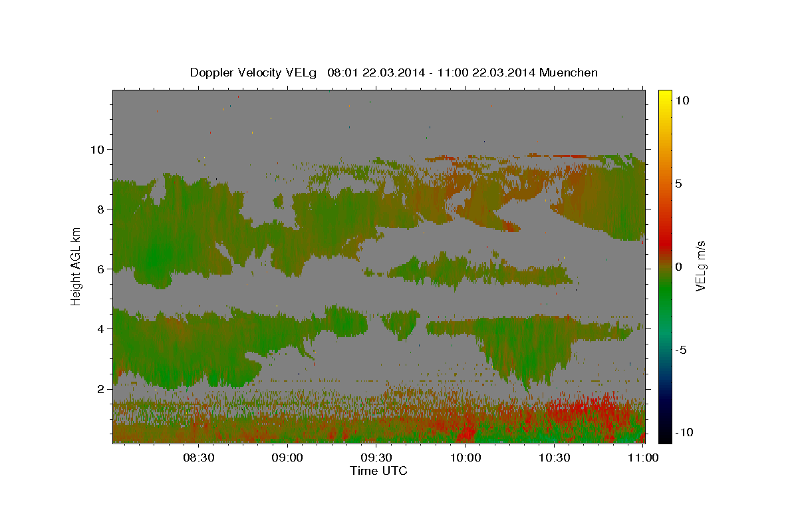Click the 'Time UTC' axis label
Image resolution: width=798 pixels, height=532 pixels.
point(378,471)
